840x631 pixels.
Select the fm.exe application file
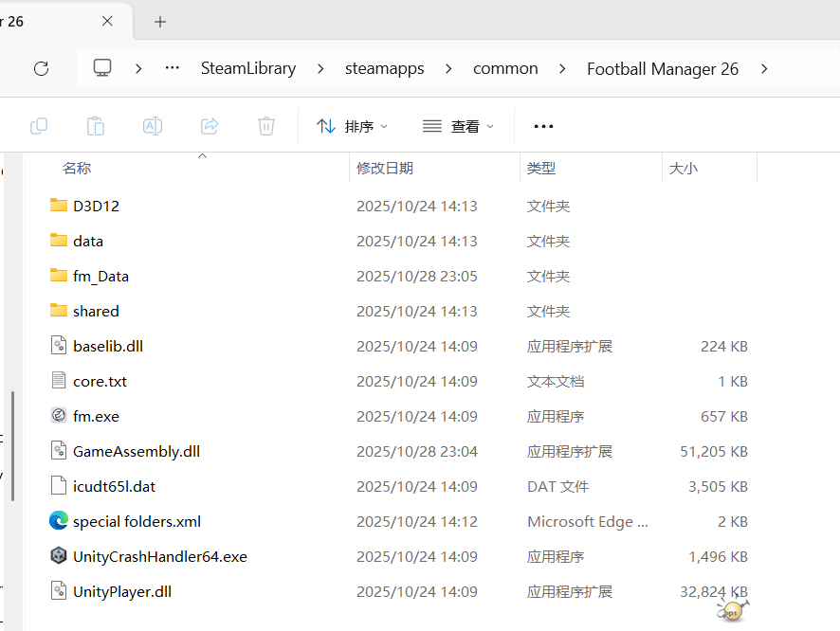point(96,416)
